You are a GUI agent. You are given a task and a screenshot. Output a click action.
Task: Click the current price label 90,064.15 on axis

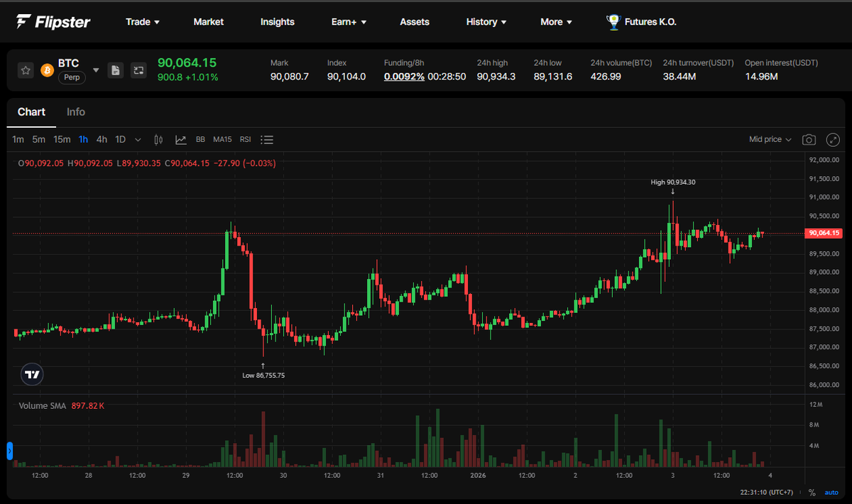click(824, 233)
